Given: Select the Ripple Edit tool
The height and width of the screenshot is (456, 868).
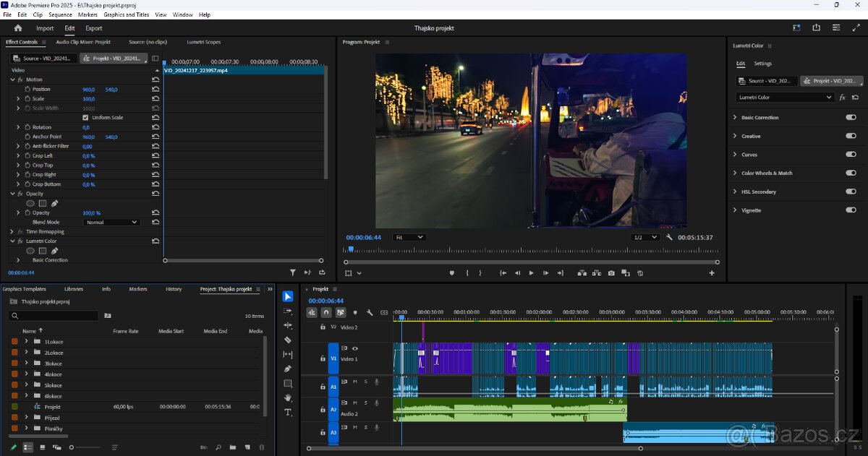Looking at the screenshot, I should pyautogui.click(x=288, y=325).
